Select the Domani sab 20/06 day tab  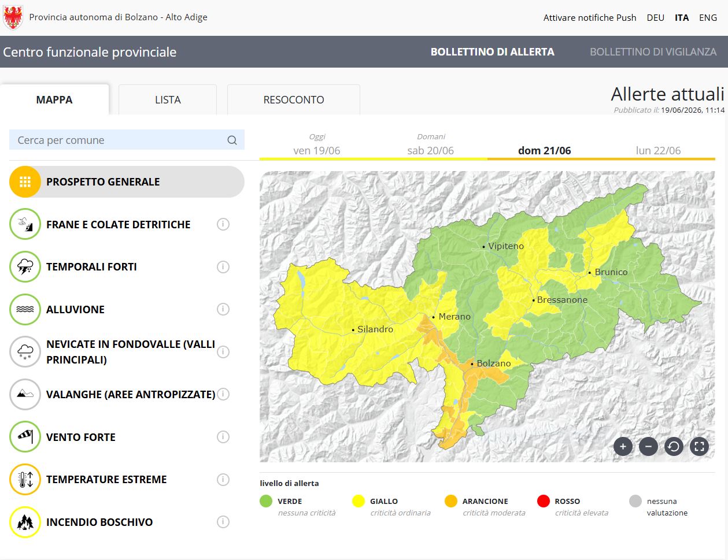tap(430, 145)
